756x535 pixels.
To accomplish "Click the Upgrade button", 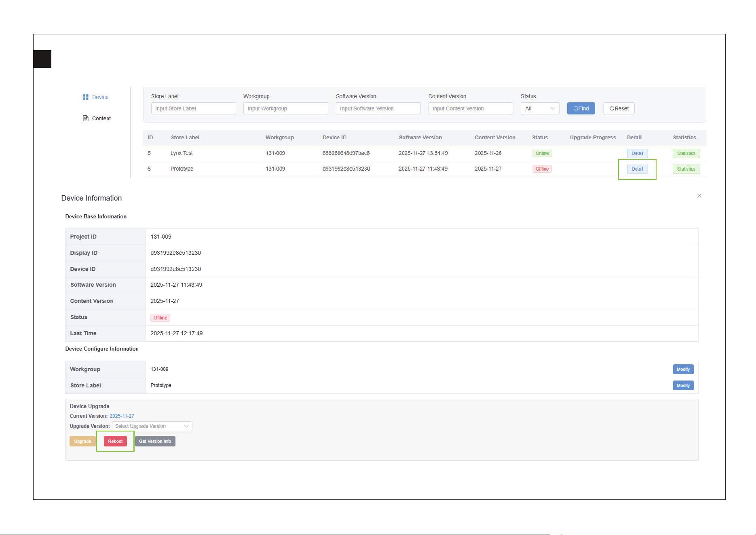I will 82,441.
